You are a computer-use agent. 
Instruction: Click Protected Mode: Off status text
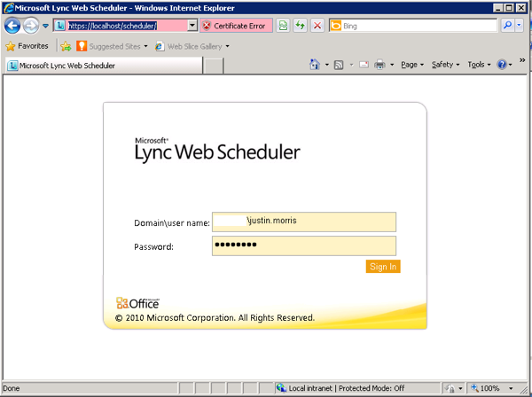(x=372, y=388)
